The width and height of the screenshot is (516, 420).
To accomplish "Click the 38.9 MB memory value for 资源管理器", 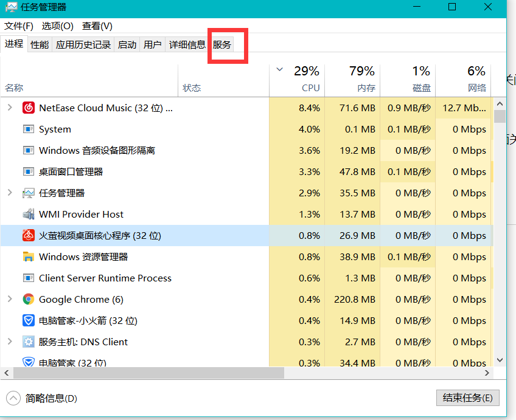I will click(x=357, y=256).
